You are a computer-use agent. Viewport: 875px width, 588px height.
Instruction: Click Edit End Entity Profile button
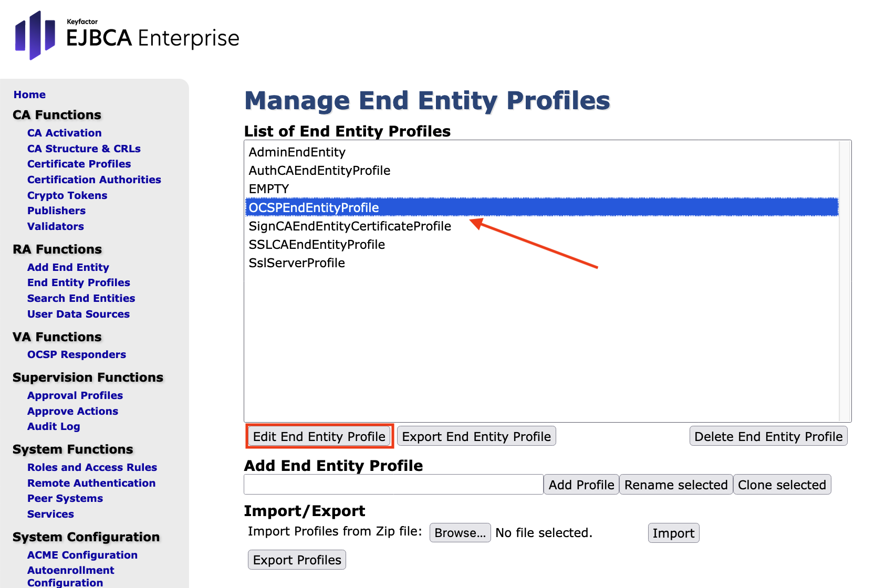pyautogui.click(x=319, y=436)
